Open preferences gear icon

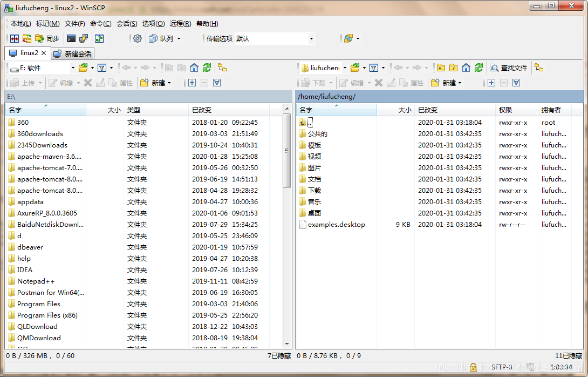click(x=138, y=39)
